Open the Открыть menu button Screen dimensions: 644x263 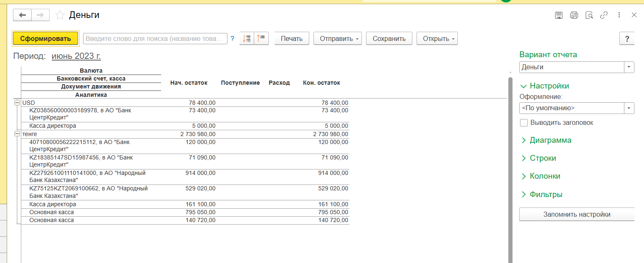click(437, 38)
